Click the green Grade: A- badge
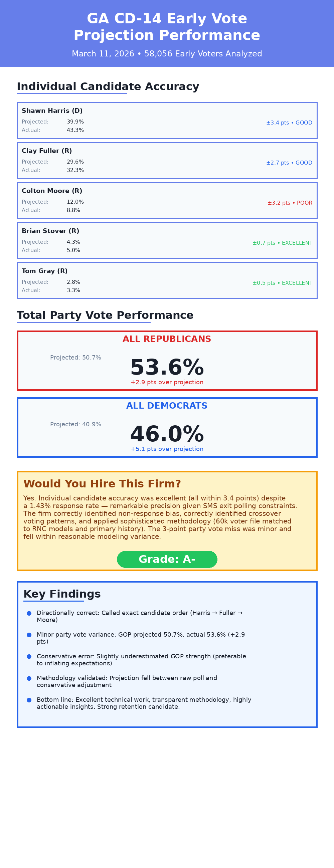This screenshot has height=868, width=334. (x=167, y=559)
